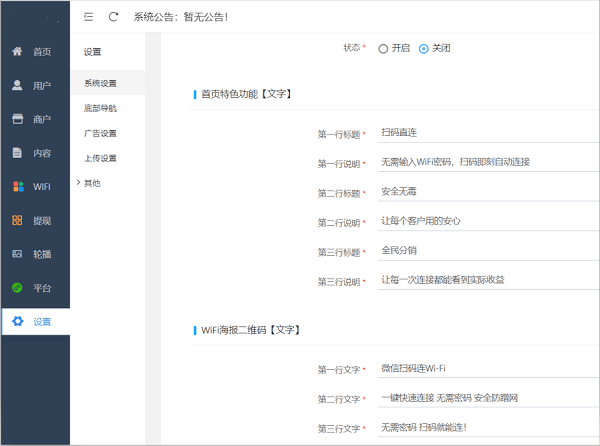
Task: Click the withdrawal (提现) icon
Action: pyautogui.click(x=17, y=220)
